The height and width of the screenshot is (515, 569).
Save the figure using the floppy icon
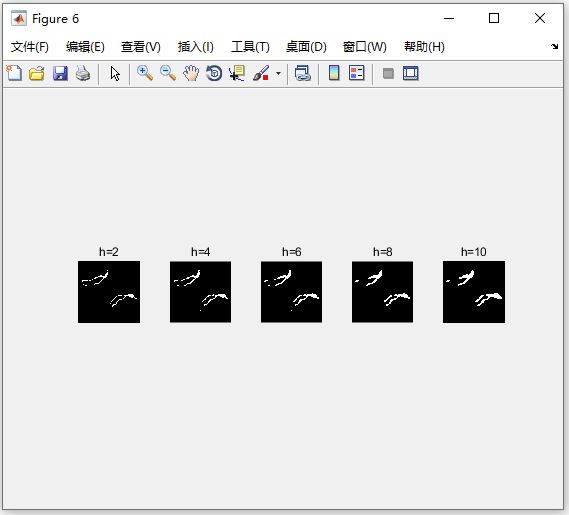pos(60,73)
